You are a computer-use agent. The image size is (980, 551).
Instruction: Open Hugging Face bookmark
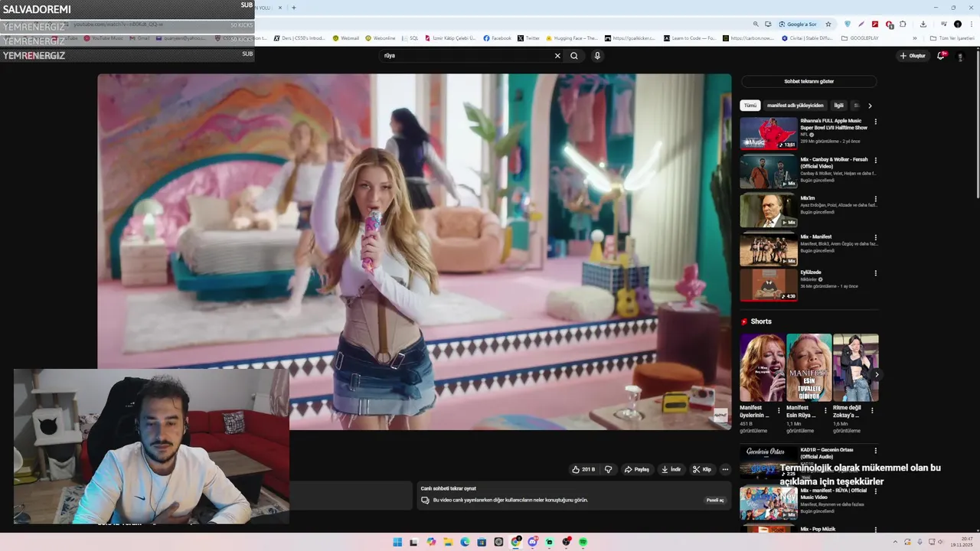572,37
